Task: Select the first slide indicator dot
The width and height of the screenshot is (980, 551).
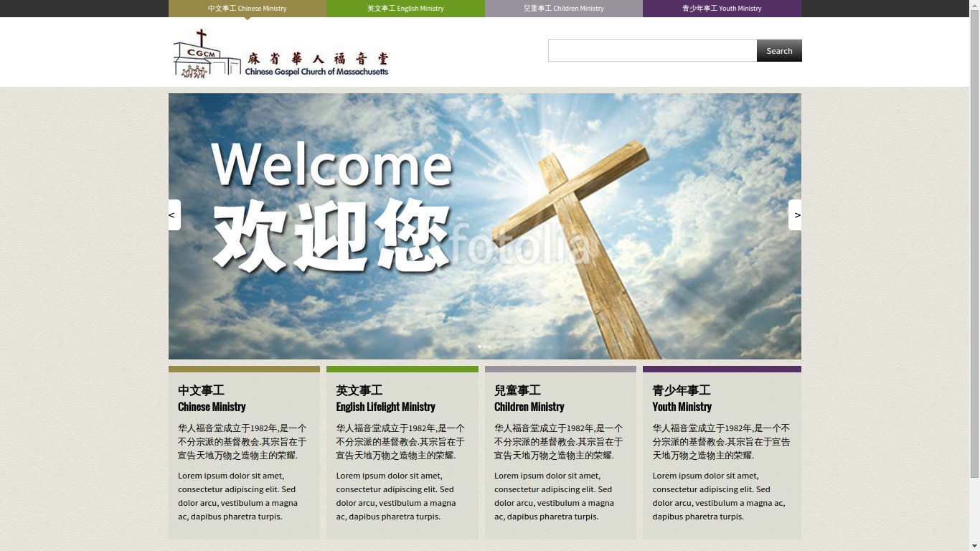Action: (480, 347)
